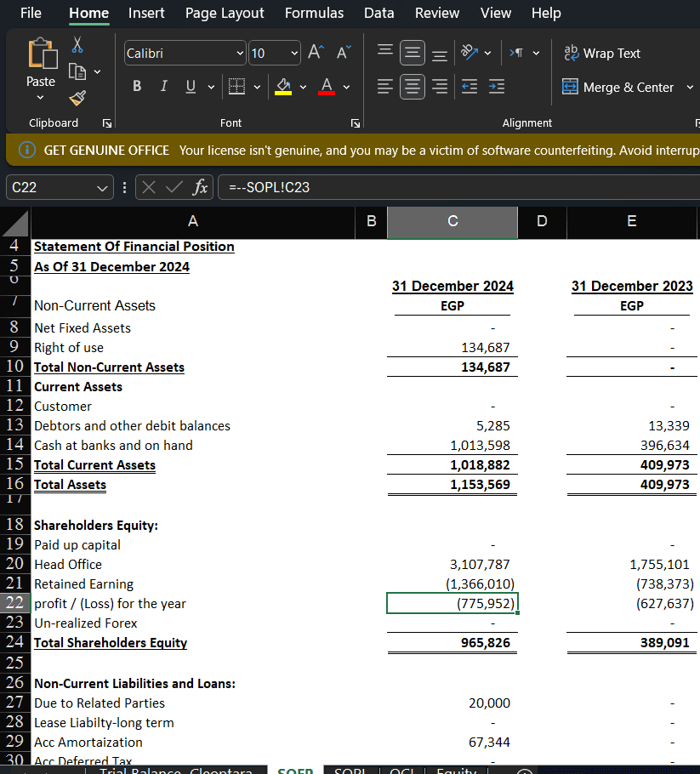
Task: Open the font name dropdown
Action: [239, 54]
